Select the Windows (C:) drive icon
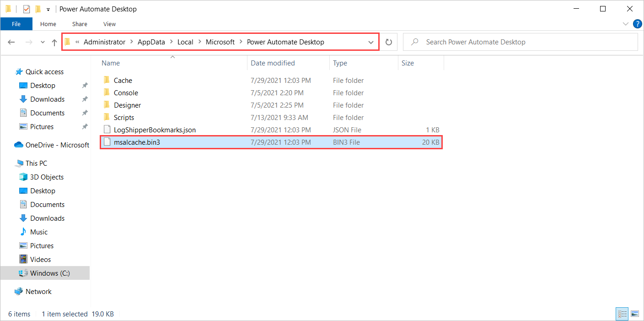The width and height of the screenshot is (644, 321). (23, 273)
